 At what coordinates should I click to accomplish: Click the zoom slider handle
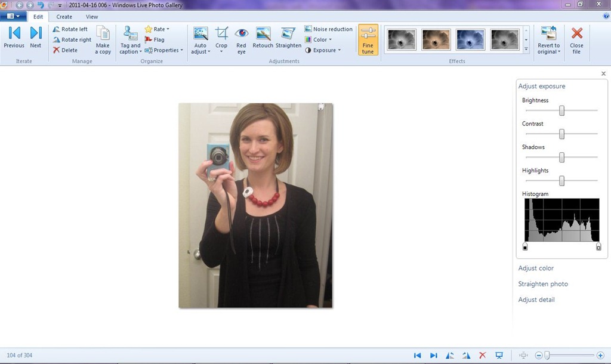coord(547,356)
